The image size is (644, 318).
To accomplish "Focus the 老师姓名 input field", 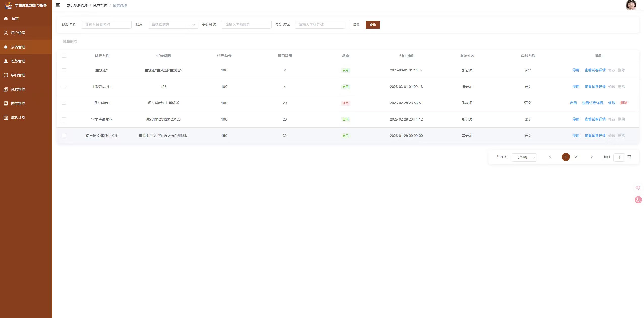I will 246,25.
